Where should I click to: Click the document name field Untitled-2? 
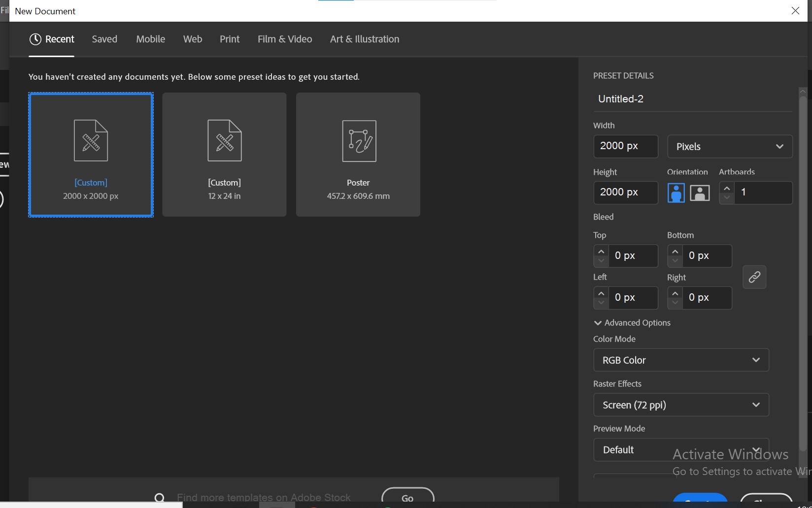[692, 99]
